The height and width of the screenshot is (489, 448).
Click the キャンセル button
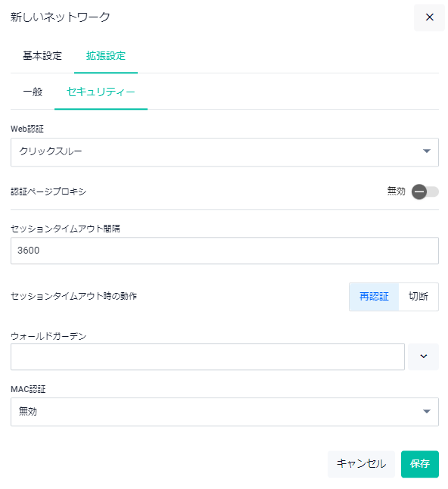[361, 464]
